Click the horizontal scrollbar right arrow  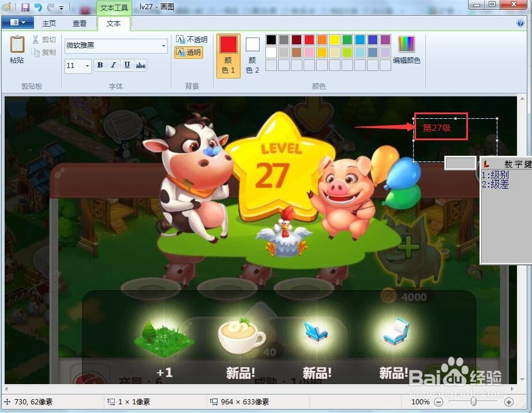point(512,389)
